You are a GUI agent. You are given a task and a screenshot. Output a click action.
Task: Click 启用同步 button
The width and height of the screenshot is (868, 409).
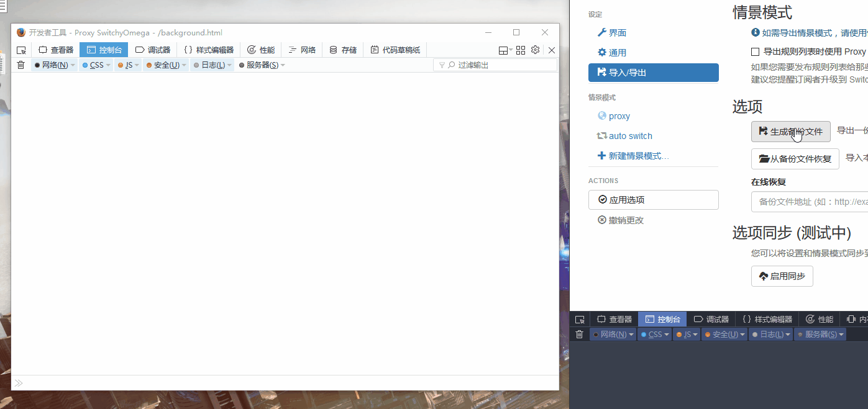(x=782, y=276)
